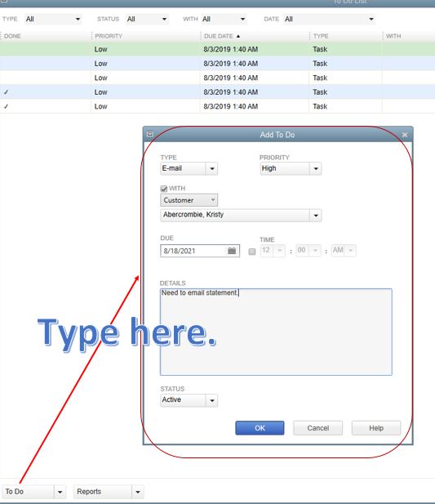Expand the Abercrombie, Kristy name dropdown
Screen dimensions: 435x504
pyautogui.click(x=316, y=216)
